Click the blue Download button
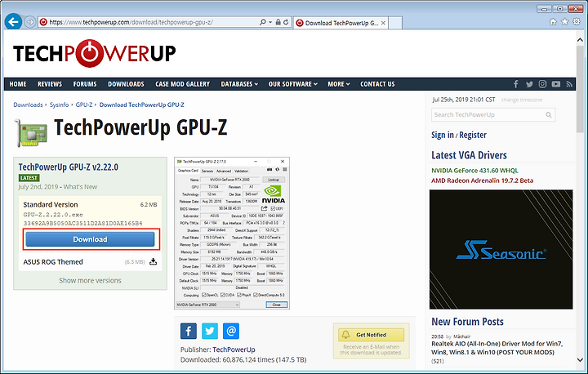 tap(91, 239)
